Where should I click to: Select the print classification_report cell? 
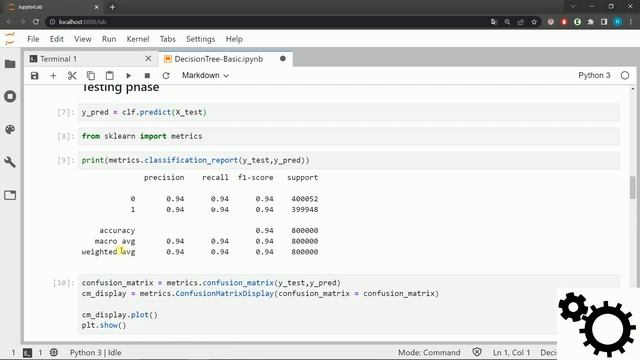pos(349,160)
